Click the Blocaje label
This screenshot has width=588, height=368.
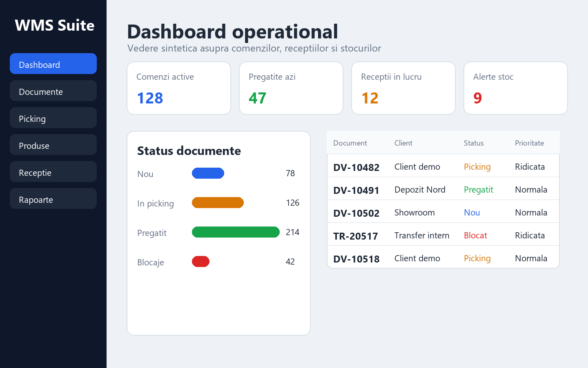coord(151,263)
